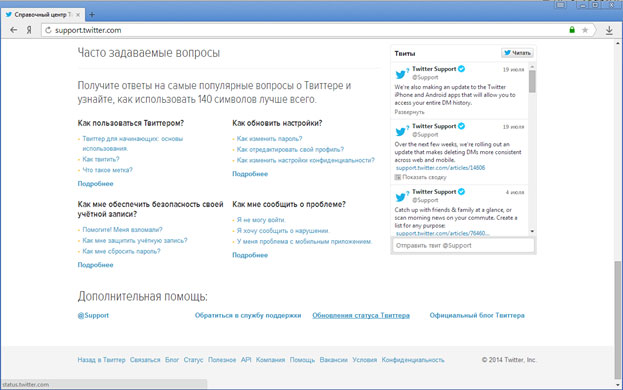The height and width of the screenshot is (390, 623).
Task: Expand first tweet with Развернуть
Action: tap(409, 112)
